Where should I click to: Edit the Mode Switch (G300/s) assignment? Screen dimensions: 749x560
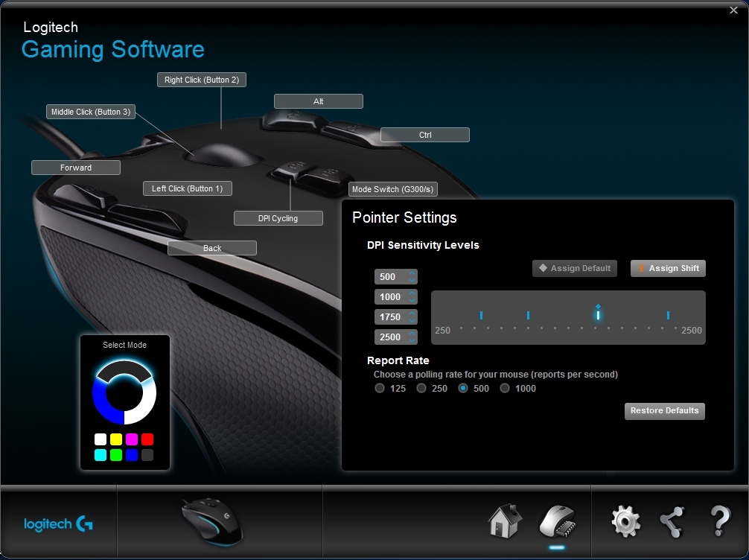(392, 189)
